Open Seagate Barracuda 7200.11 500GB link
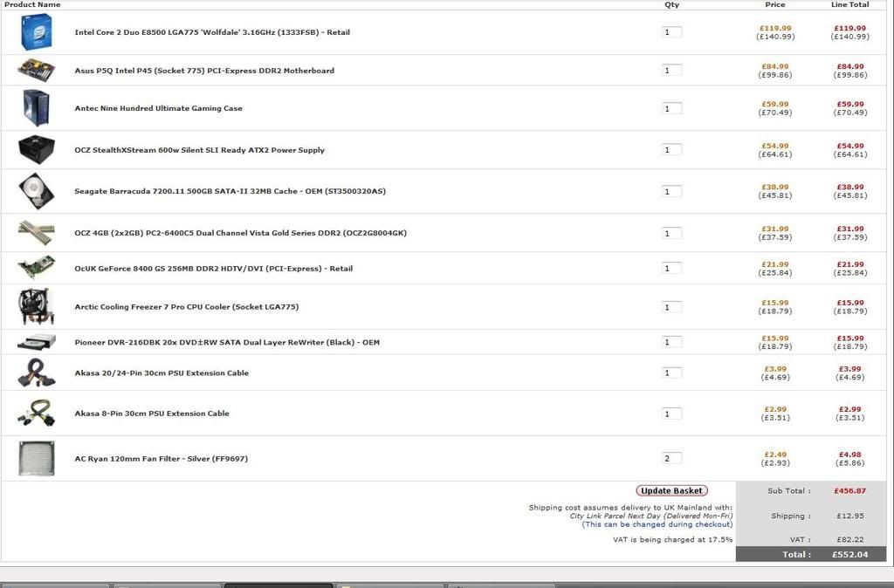 (230, 191)
